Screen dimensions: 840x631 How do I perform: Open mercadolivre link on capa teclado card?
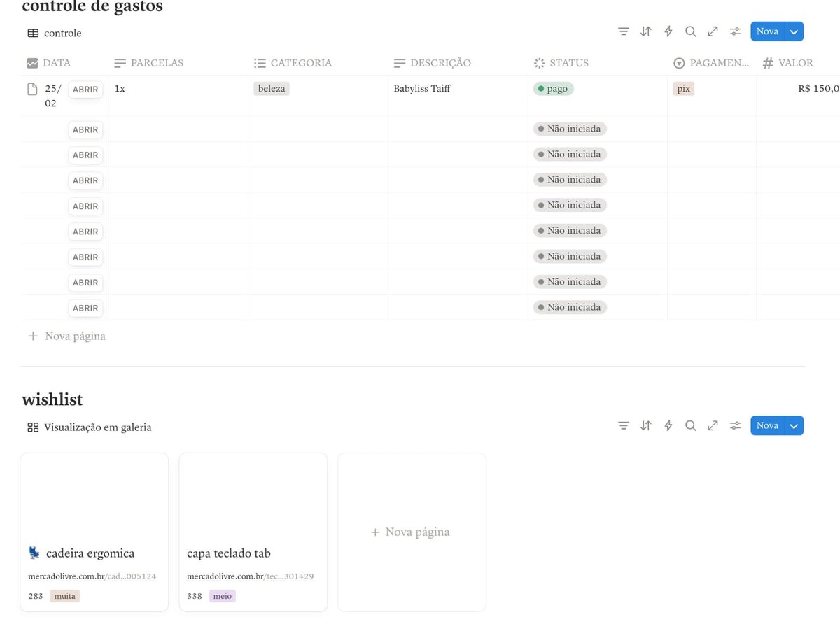point(251,577)
